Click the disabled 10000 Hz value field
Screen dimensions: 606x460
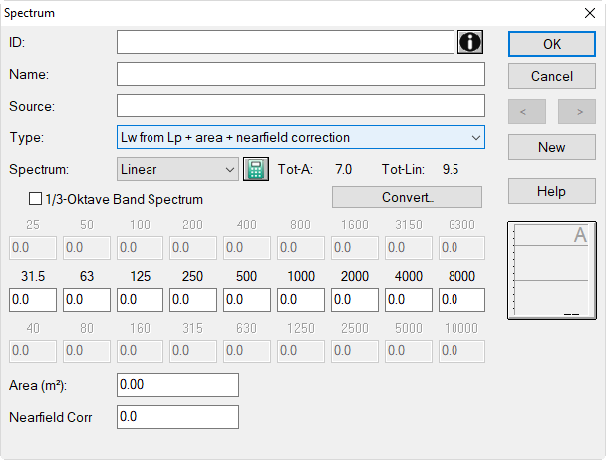462,351
